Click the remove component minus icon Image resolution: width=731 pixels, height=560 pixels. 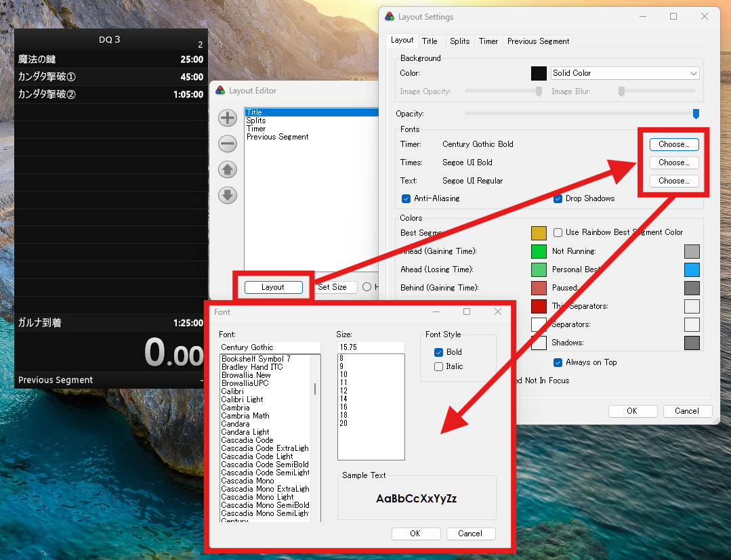(x=228, y=144)
